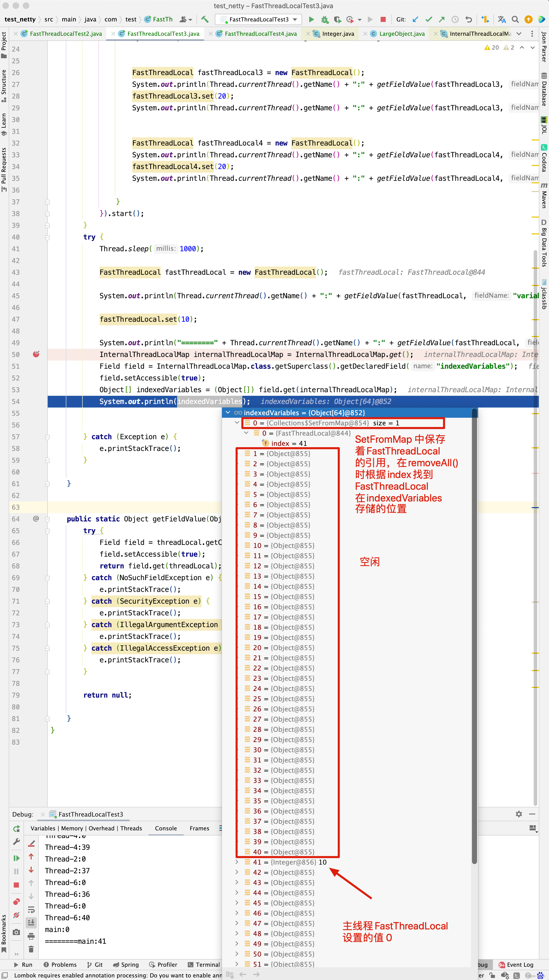
Task: Click the Git commit checkmark icon
Action: tap(429, 19)
